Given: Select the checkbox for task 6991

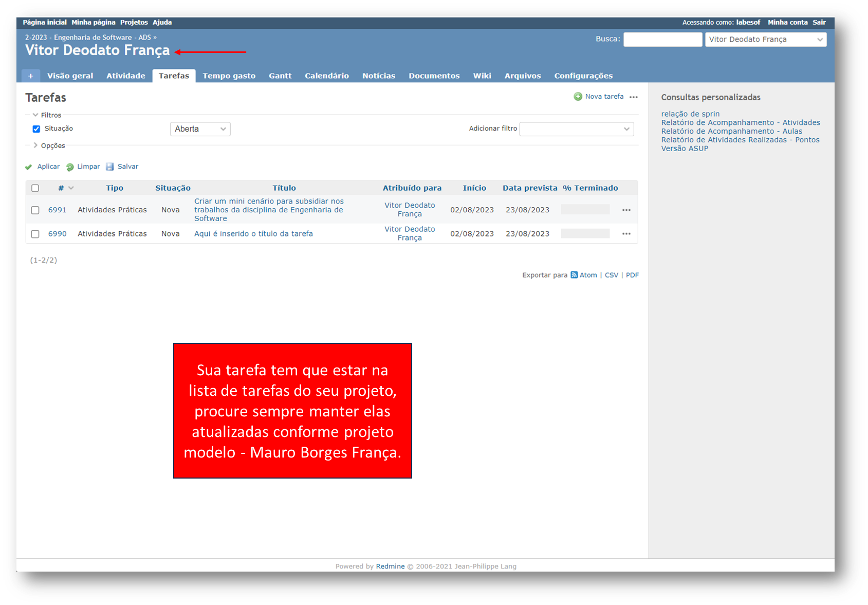Looking at the screenshot, I should pos(35,210).
